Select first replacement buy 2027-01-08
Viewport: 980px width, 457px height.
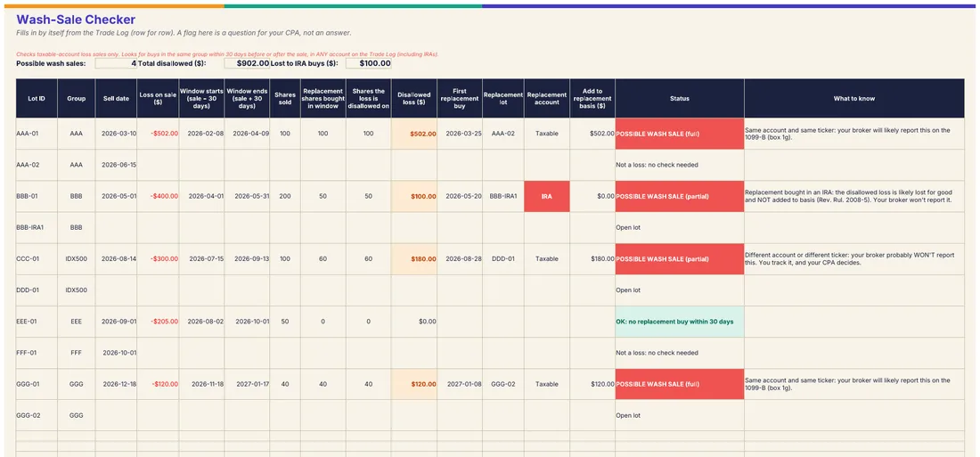[460, 384]
